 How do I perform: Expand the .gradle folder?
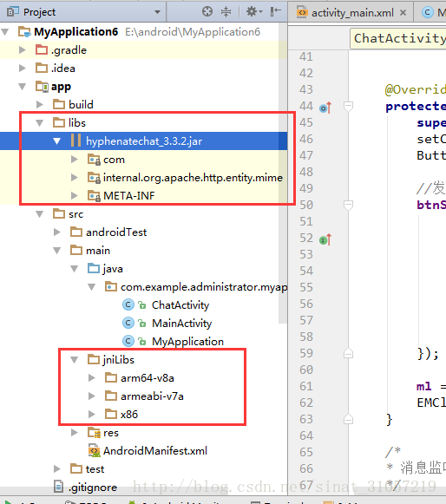23,50
